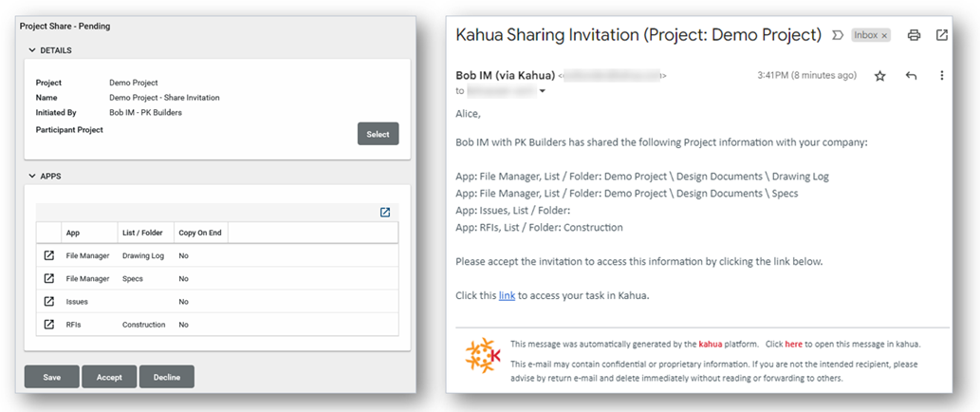
Task: Open the RFIs row link icon
Action: coord(49,325)
